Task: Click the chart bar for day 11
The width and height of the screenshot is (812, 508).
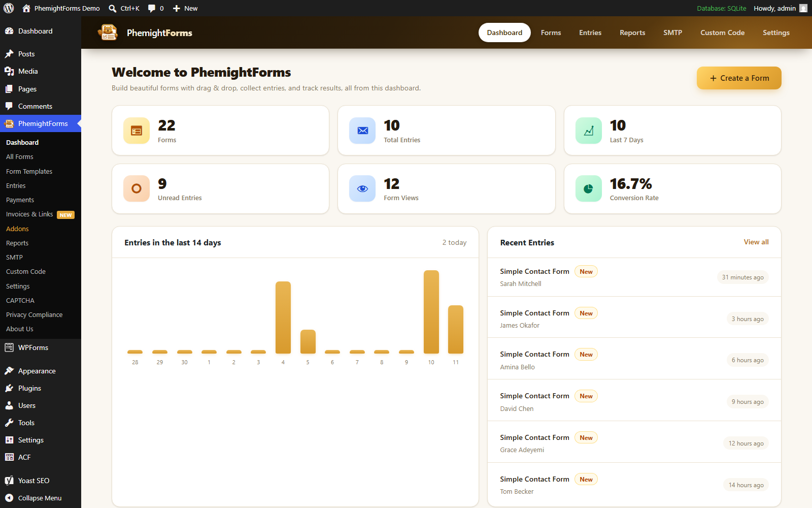Action: pos(456,329)
